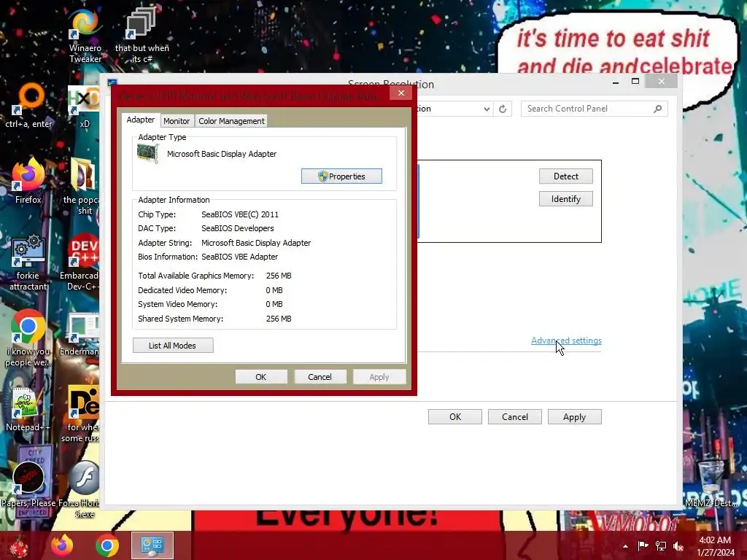Launch Notepad++ from the desktop

pyautogui.click(x=27, y=410)
